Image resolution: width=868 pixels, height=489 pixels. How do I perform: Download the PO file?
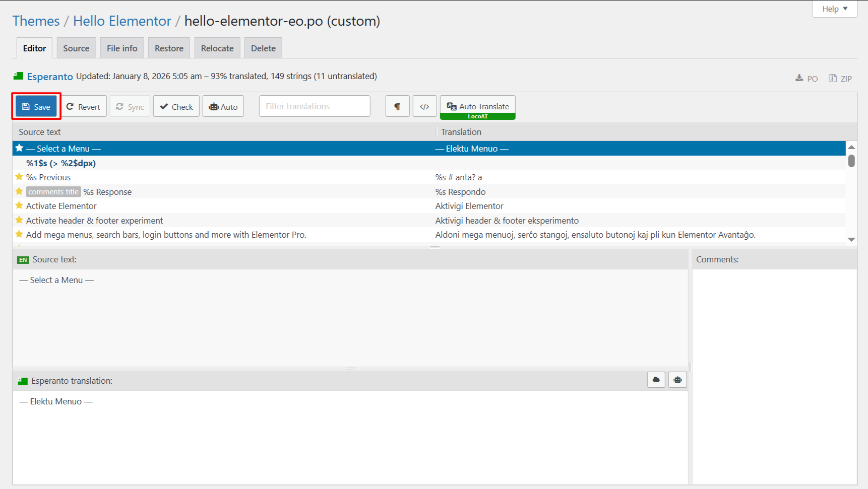pos(807,79)
